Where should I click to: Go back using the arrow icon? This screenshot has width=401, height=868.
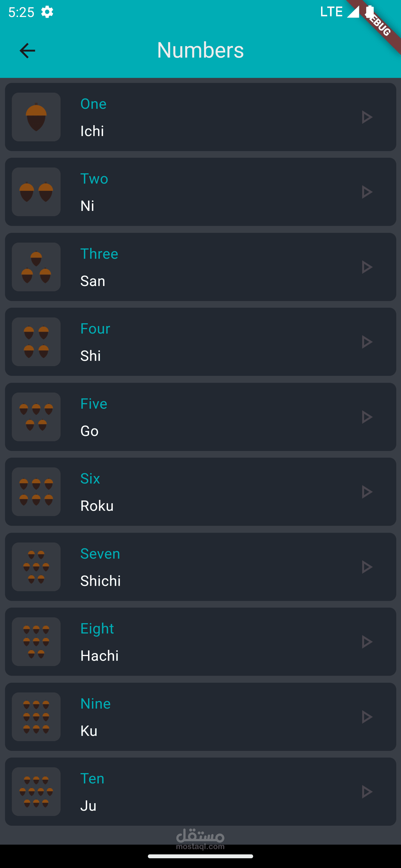tap(27, 51)
